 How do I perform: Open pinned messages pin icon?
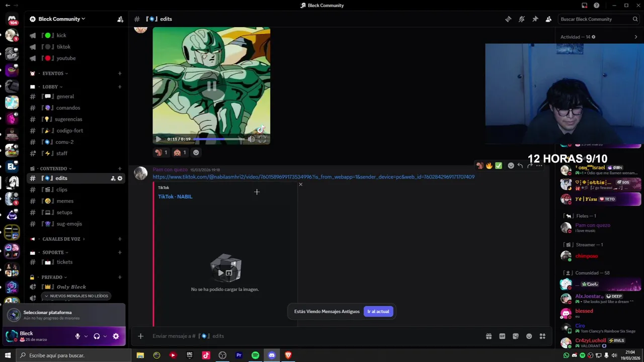(x=535, y=19)
